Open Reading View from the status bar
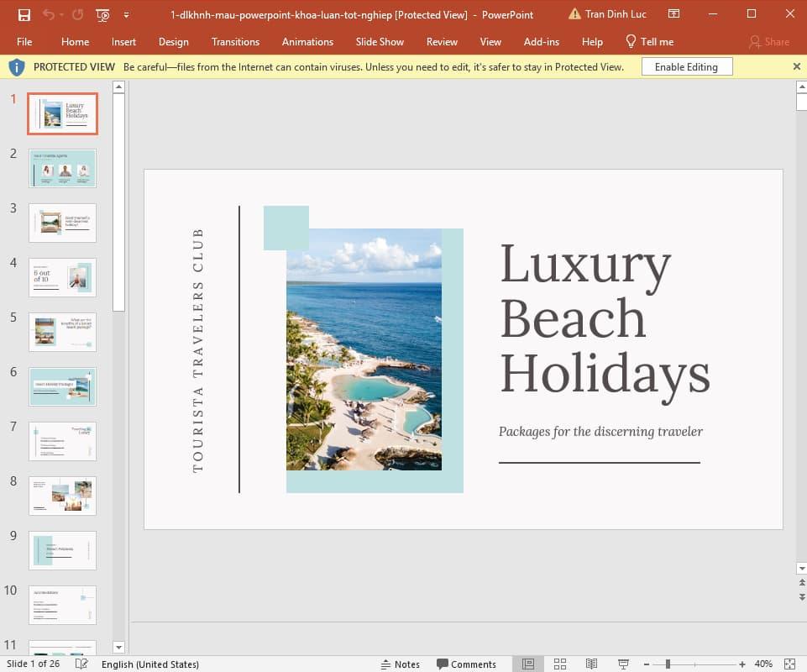The image size is (807, 672). pos(591,664)
